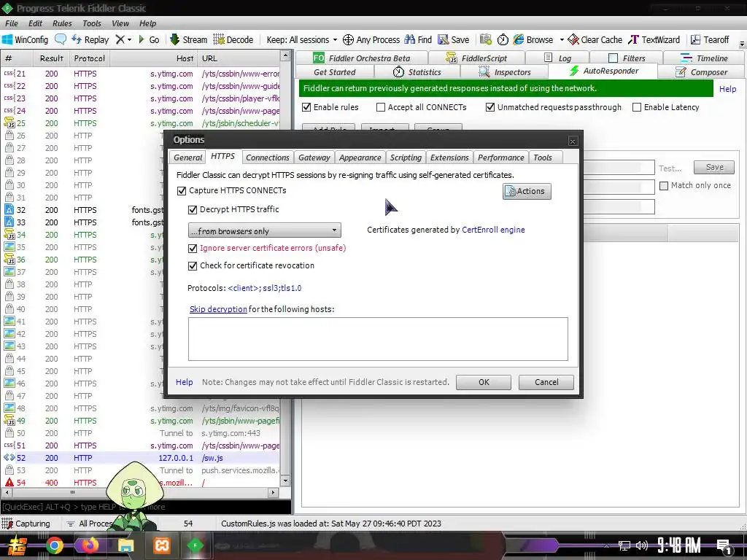Viewport: 747px width, 560px height.
Task: Click the Go resume icon
Action: pos(141,39)
